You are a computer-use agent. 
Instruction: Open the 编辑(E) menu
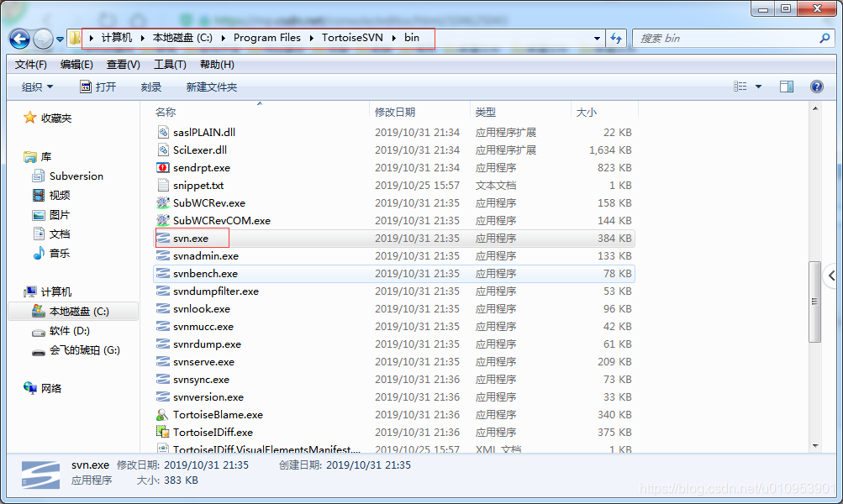(76, 65)
